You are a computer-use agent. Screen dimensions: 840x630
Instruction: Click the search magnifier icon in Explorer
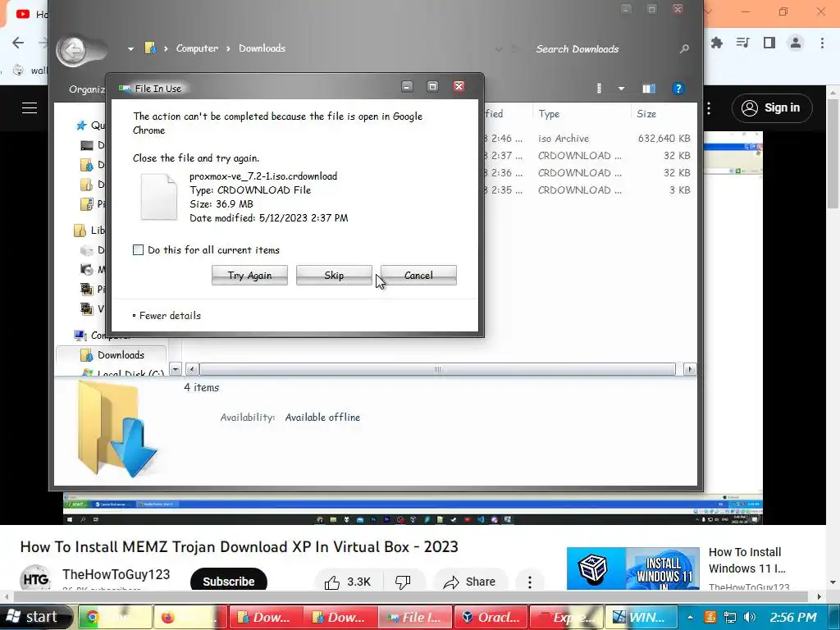pyautogui.click(x=684, y=48)
